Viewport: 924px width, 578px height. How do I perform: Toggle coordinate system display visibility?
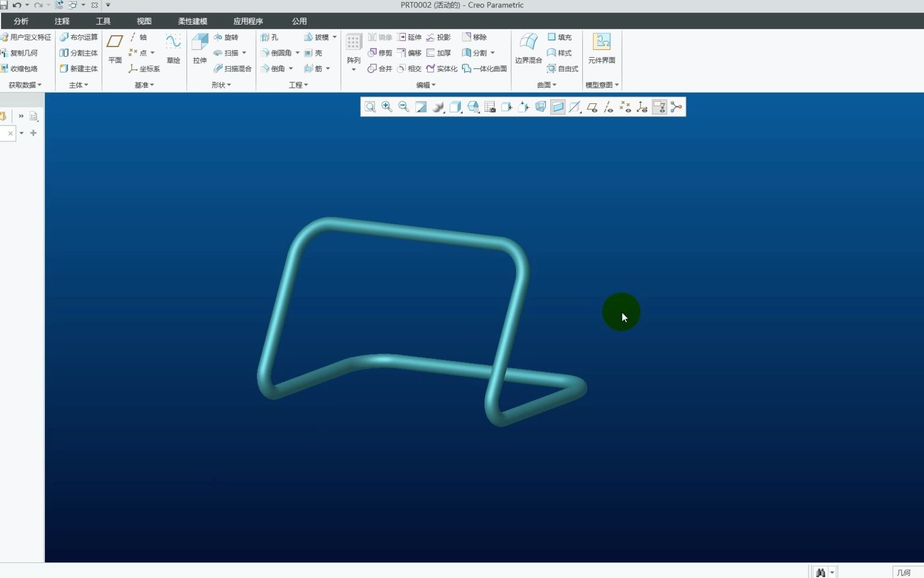[x=642, y=107]
